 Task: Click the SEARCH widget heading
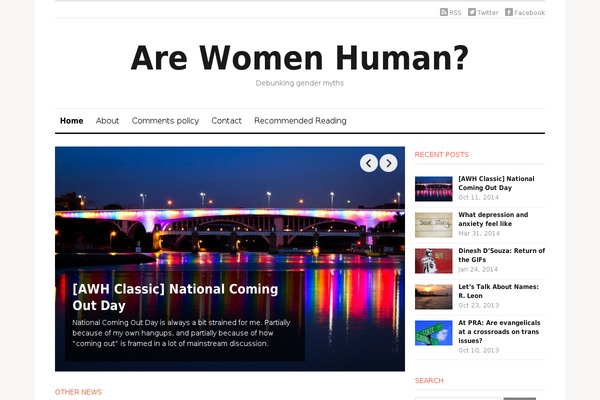[429, 381]
